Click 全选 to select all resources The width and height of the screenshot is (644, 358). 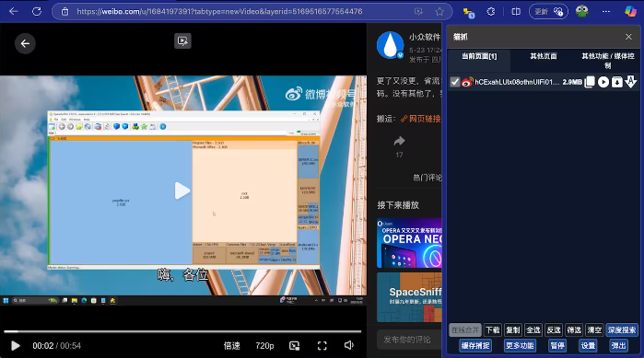(533, 329)
